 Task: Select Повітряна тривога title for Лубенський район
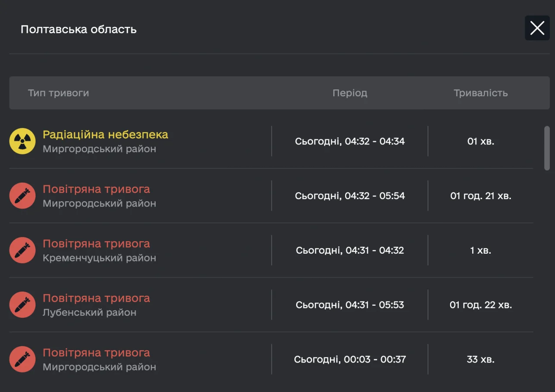[96, 298]
